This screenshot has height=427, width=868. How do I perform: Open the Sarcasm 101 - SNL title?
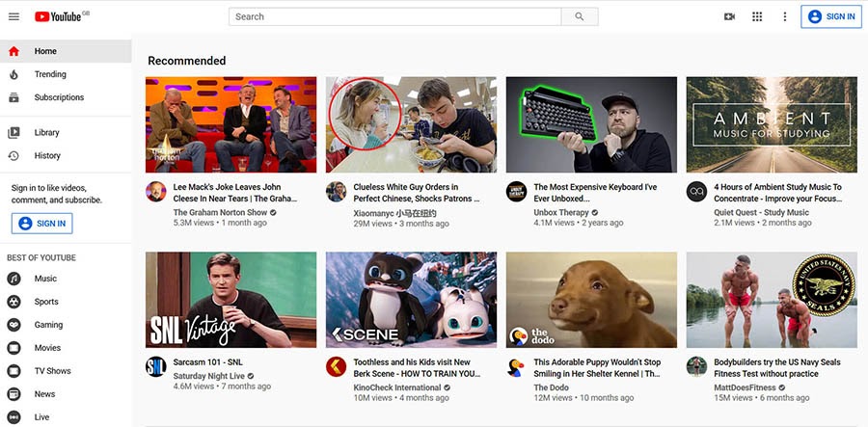click(x=207, y=362)
